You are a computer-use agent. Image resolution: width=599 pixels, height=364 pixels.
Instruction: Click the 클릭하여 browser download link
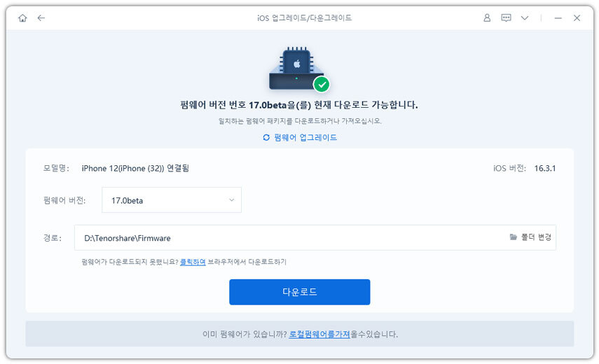point(193,262)
